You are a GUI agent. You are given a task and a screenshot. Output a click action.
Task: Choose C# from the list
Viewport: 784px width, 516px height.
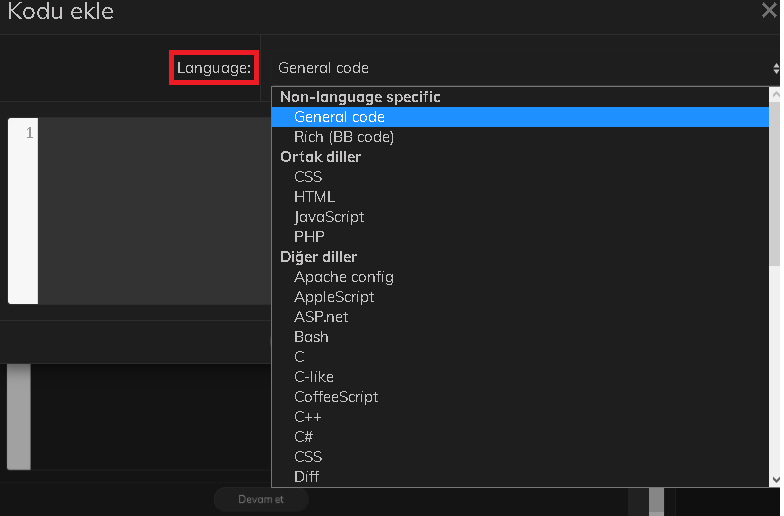(x=305, y=437)
